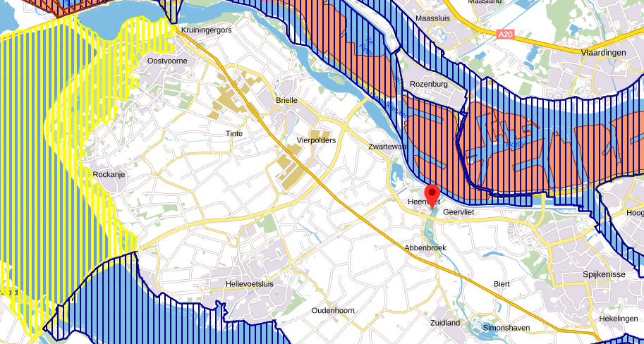The height and width of the screenshot is (344, 644).
Task: Click the Biert label
Action: [x=502, y=284]
